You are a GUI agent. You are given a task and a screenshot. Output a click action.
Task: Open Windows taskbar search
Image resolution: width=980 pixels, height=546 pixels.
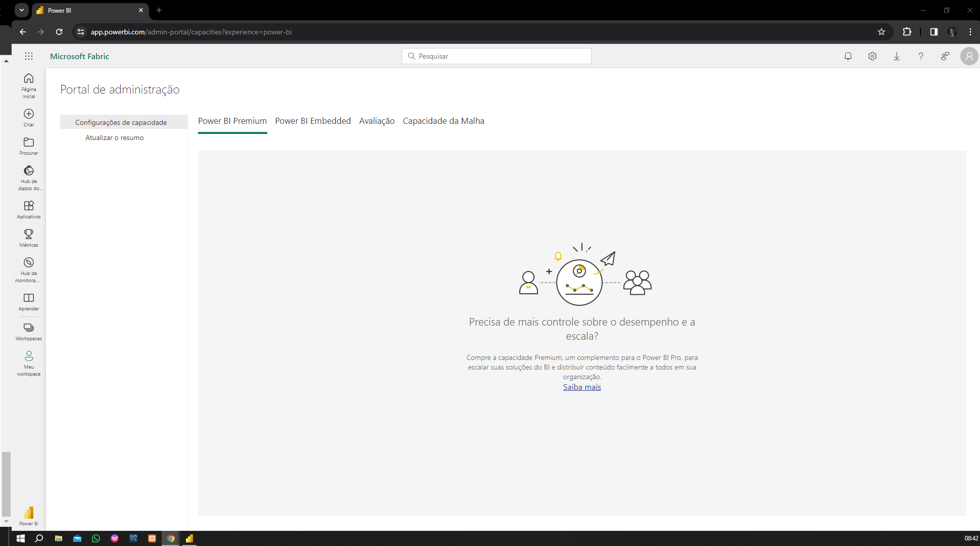pyautogui.click(x=39, y=538)
